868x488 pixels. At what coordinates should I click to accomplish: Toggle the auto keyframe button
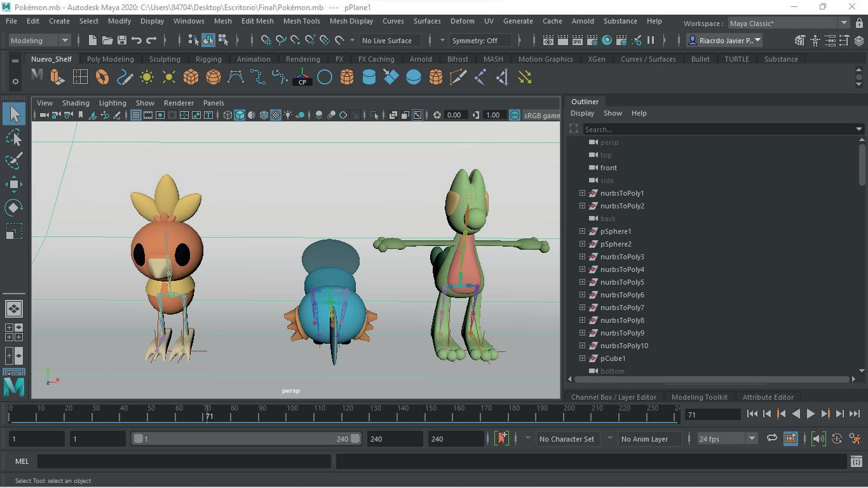(837, 438)
